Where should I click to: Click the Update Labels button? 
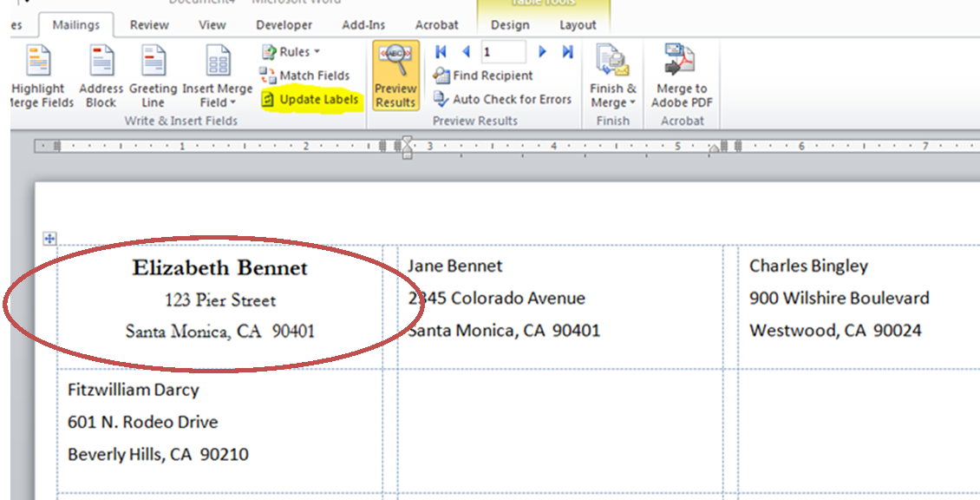(310, 99)
